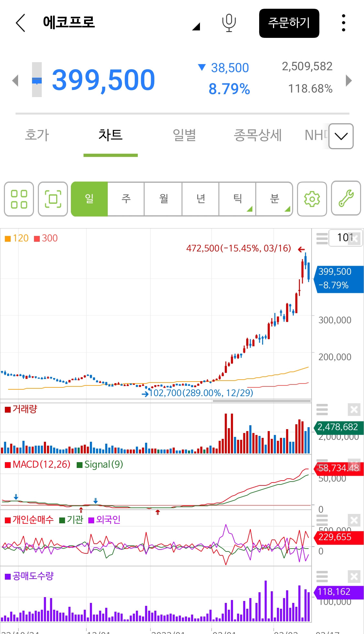364x634 pixels.
Task: Tap the 외국인 legend
Action: pyautogui.click(x=104, y=520)
